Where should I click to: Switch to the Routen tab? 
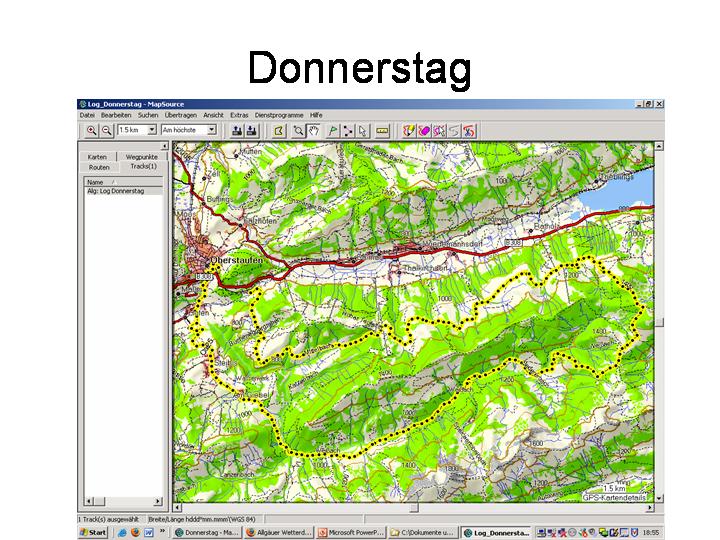pyautogui.click(x=99, y=167)
